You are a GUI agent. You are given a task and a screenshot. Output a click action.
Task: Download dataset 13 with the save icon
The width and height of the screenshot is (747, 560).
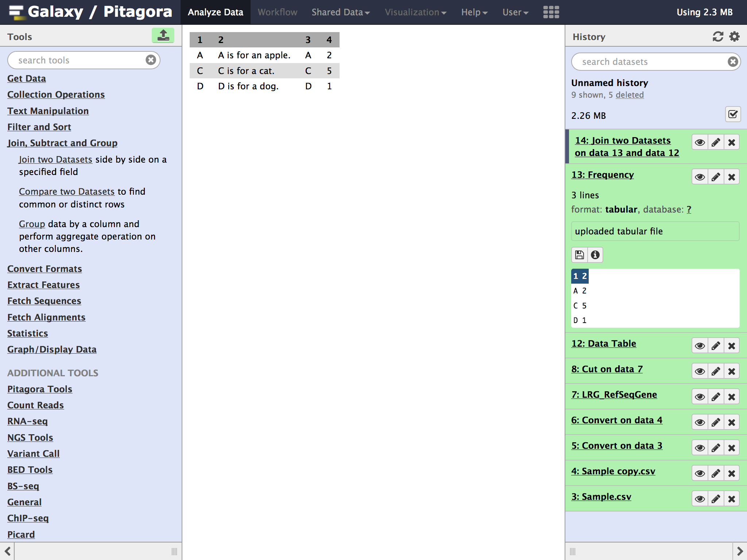point(579,255)
